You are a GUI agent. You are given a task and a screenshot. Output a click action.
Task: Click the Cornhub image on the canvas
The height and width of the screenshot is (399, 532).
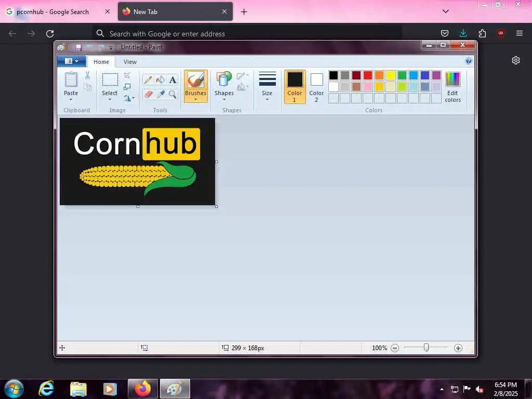click(x=137, y=162)
